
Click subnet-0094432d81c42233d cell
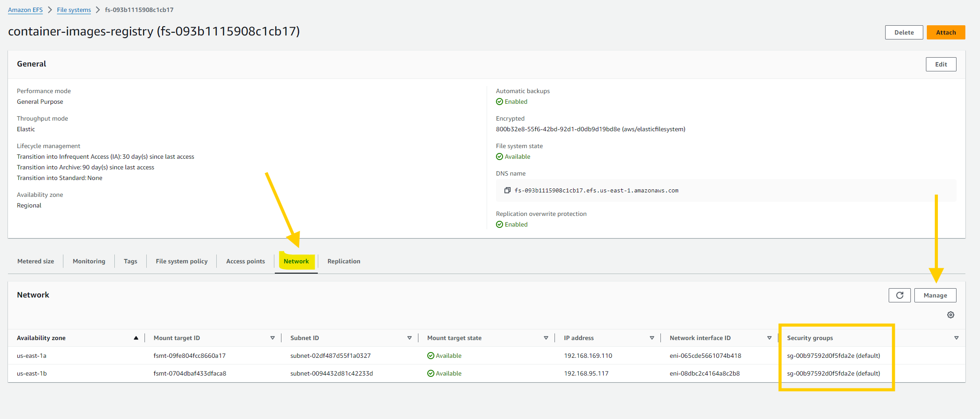(x=332, y=373)
